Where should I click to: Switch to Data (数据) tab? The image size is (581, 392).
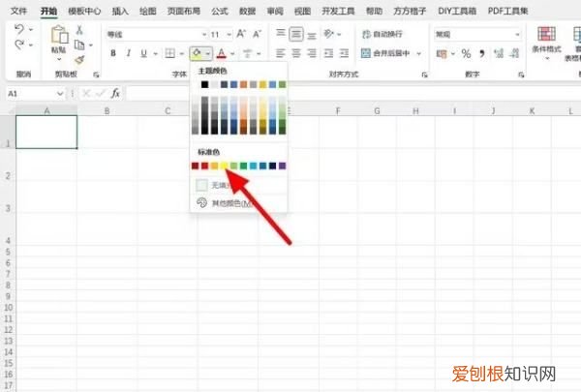coord(247,11)
